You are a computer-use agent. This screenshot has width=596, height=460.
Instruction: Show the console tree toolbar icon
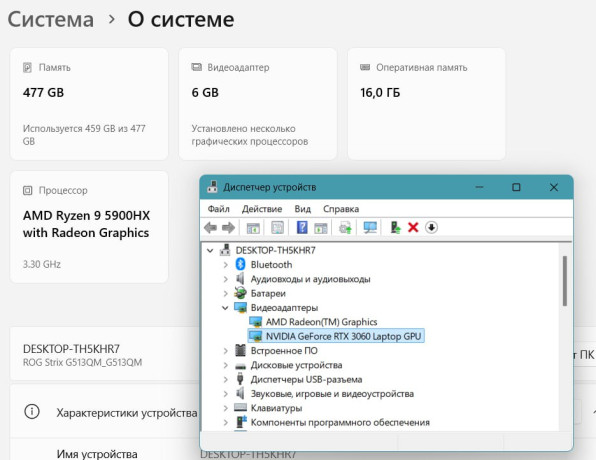pyautogui.click(x=253, y=228)
